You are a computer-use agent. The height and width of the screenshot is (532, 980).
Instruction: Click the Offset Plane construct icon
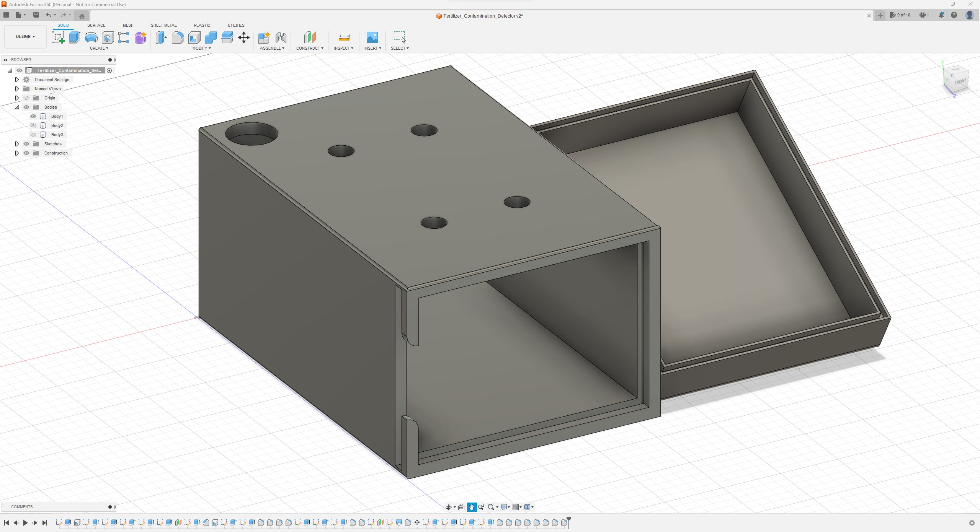(310, 37)
